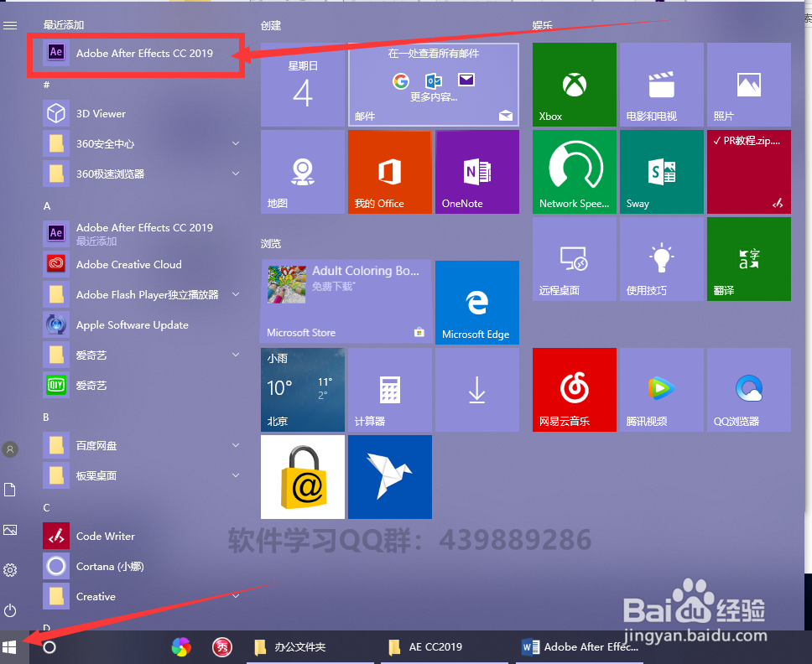Viewport: 812px width, 664px height.
Task: Click the 最近添加 section header
Action: click(63, 25)
